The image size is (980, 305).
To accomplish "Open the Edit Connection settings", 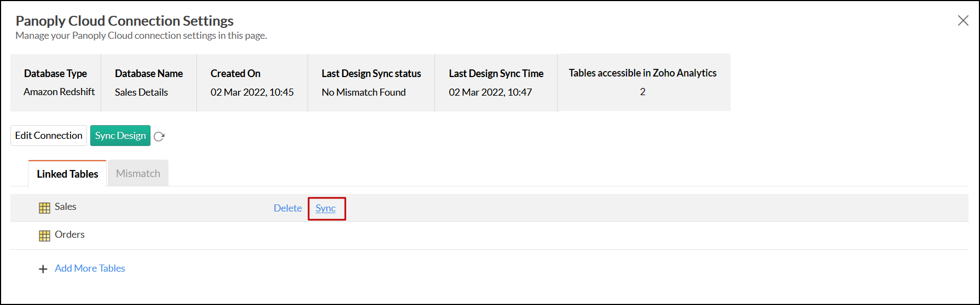I will pyautogui.click(x=49, y=136).
